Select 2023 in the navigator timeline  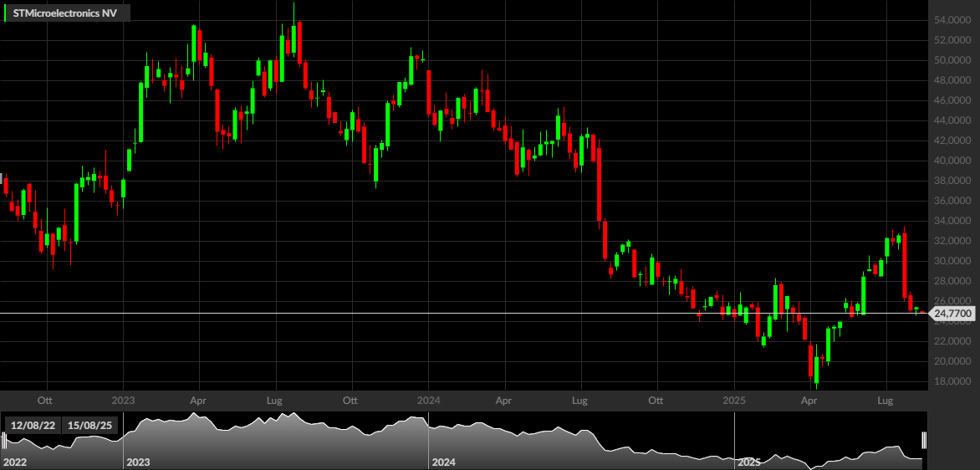137,462
